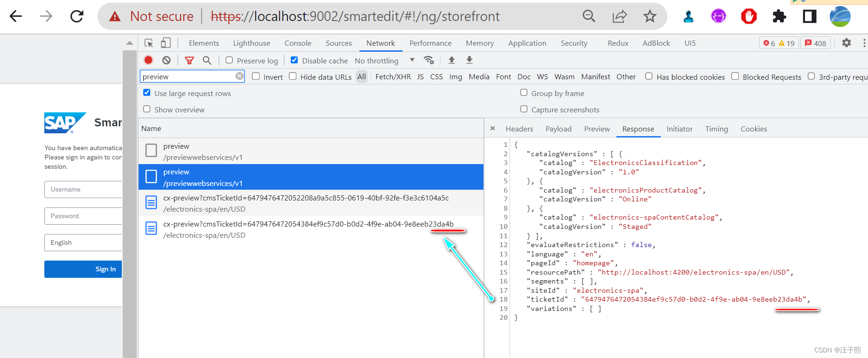Viewport: 868px width, 358px height.
Task: Switch to the Elements tab
Action: [x=204, y=43]
